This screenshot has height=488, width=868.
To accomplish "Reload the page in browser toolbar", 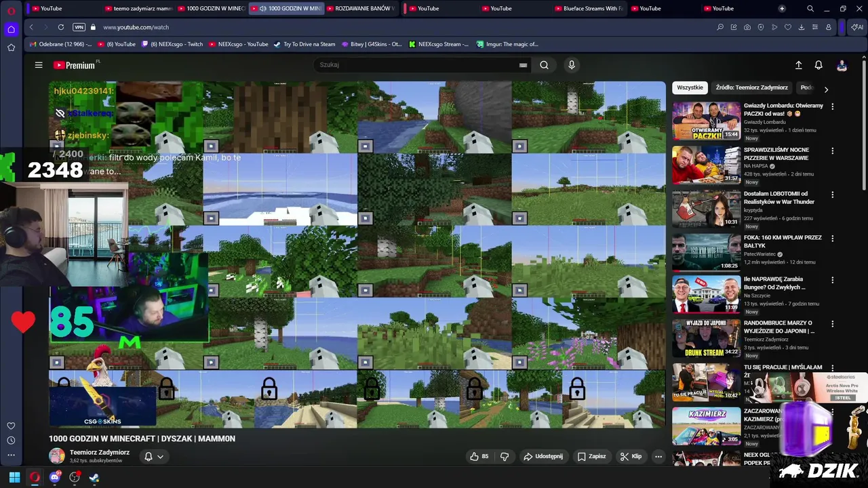I will [61, 27].
